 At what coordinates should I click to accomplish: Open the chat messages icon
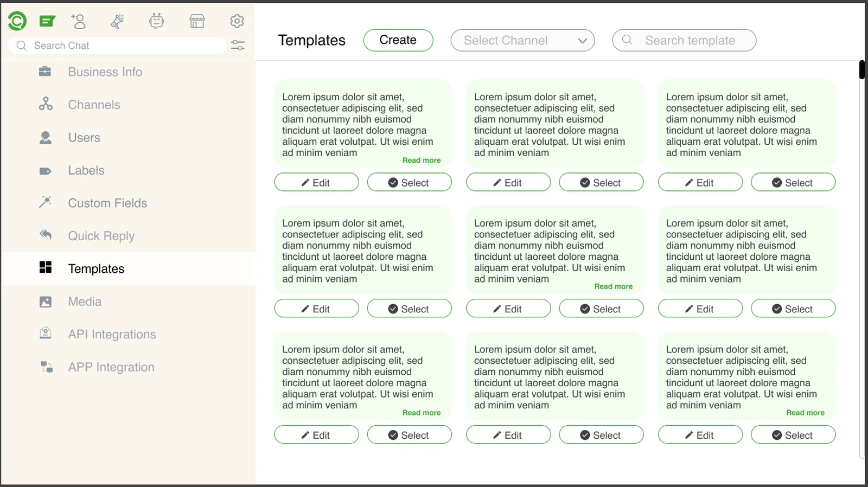point(48,21)
